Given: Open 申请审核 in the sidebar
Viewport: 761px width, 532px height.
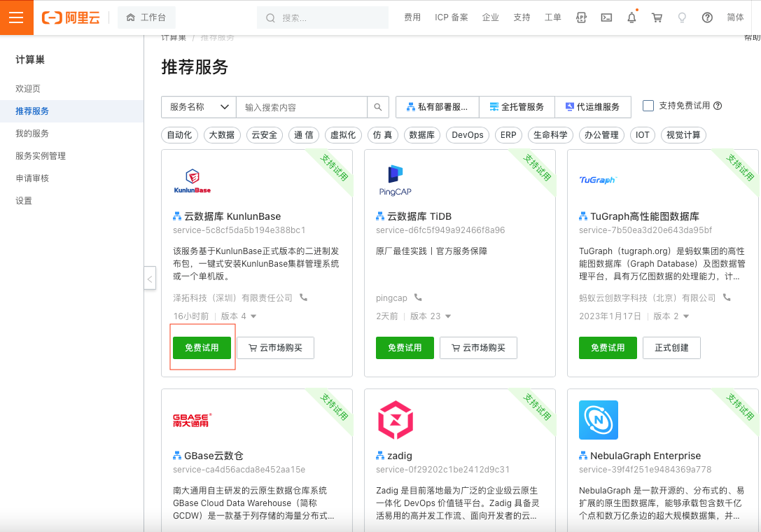Looking at the screenshot, I should [32, 178].
